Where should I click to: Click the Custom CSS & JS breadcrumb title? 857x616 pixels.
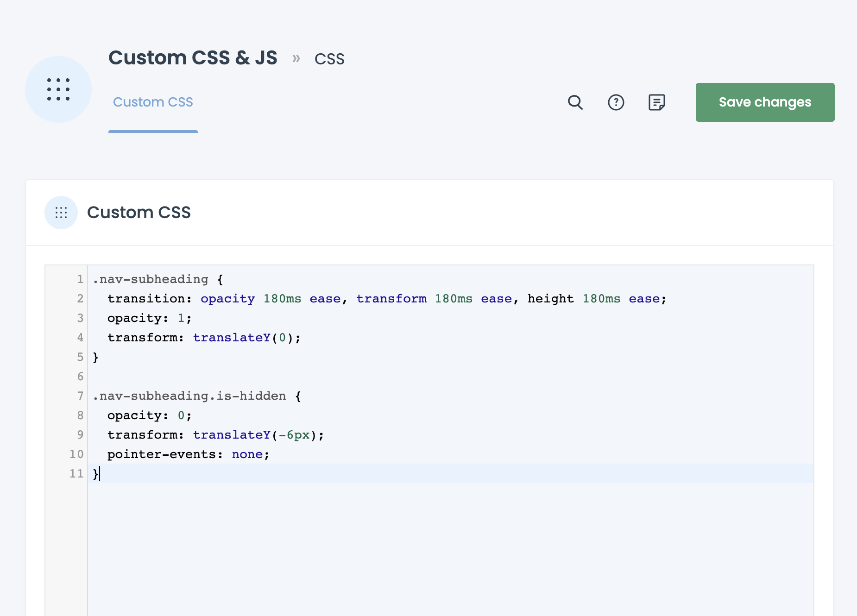coord(193,58)
